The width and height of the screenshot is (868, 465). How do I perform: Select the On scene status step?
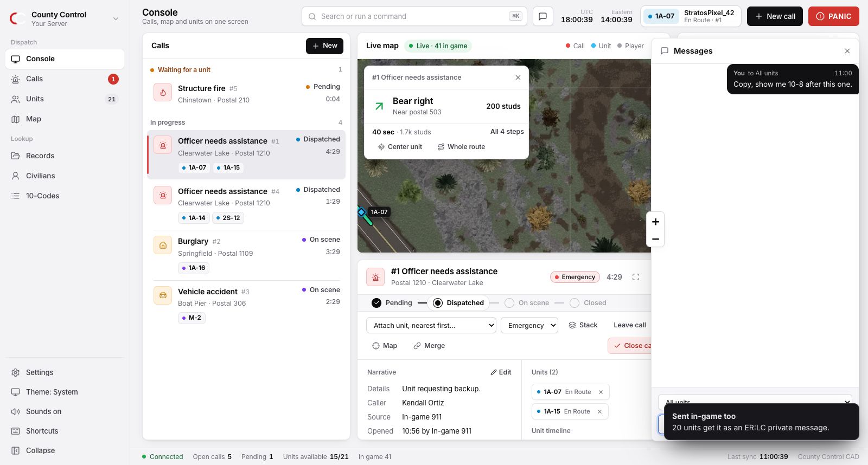(x=527, y=303)
